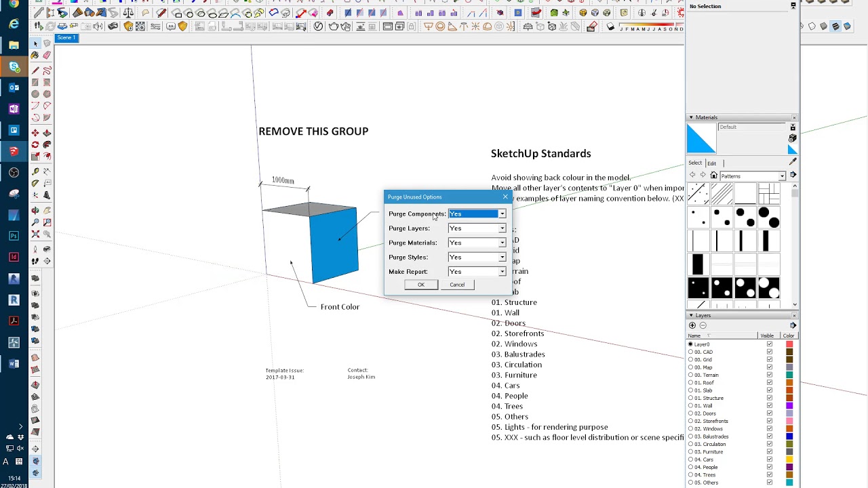Click the Add Layer plus icon
868x488 pixels.
tap(692, 325)
